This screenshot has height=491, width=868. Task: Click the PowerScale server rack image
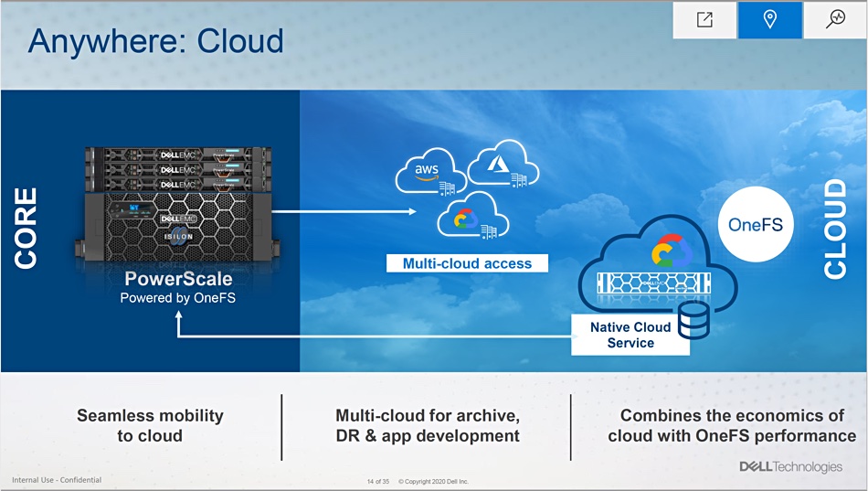tap(177, 205)
